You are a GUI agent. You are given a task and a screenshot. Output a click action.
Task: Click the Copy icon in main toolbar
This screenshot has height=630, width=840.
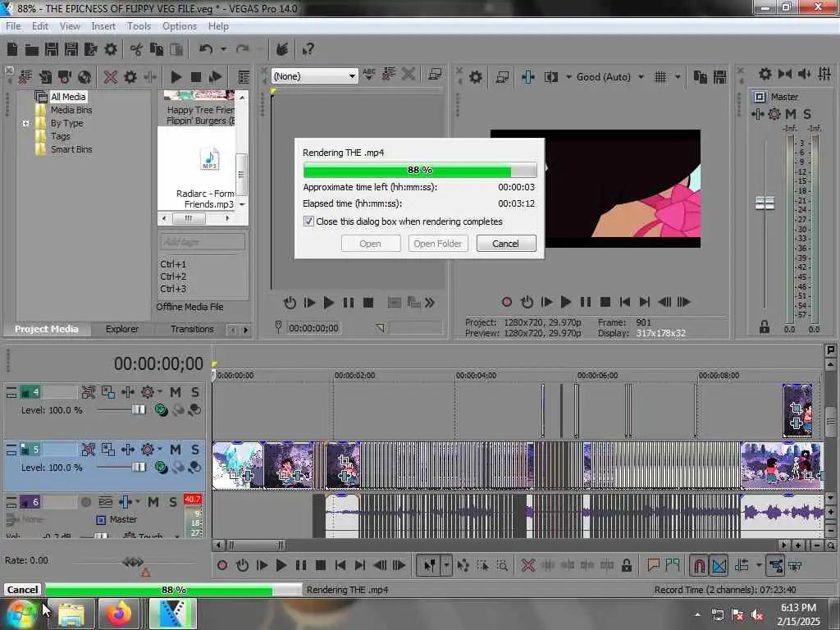click(x=157, y=50)
